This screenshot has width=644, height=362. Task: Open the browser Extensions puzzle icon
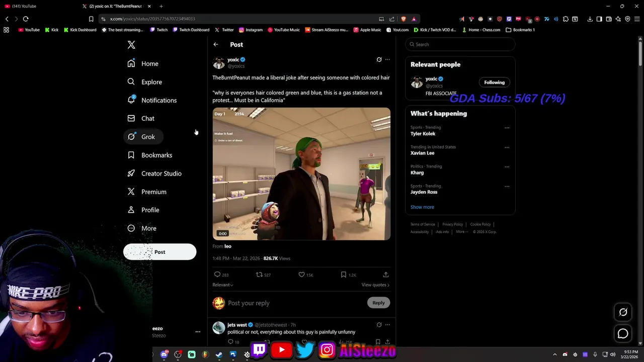tap(566, 19)
